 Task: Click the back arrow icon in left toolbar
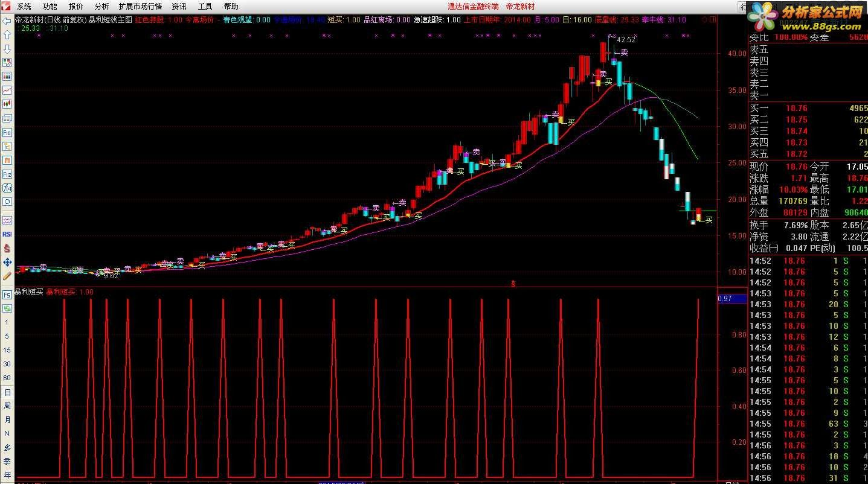click(7, 21)
